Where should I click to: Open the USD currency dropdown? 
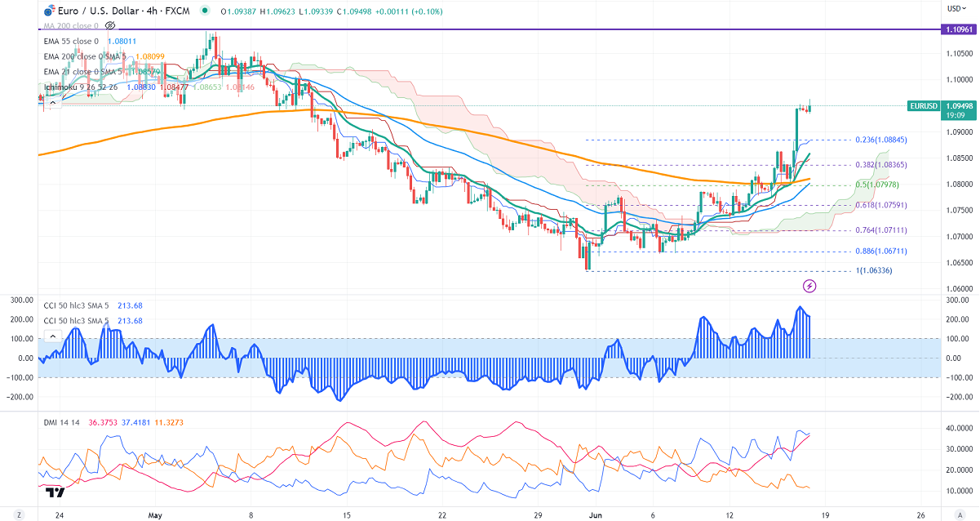pyautogui.click(x=955, y=8)
